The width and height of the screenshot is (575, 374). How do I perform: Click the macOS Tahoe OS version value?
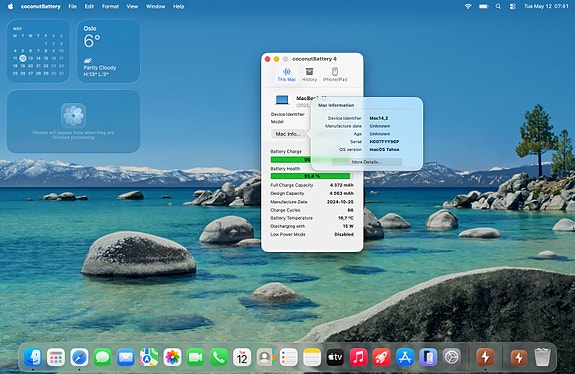384,150
